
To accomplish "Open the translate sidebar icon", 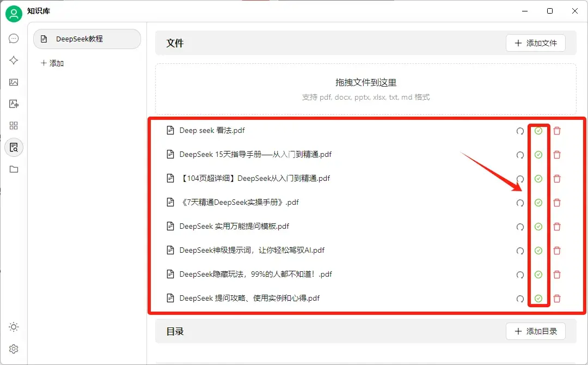I will pos(14,104).
